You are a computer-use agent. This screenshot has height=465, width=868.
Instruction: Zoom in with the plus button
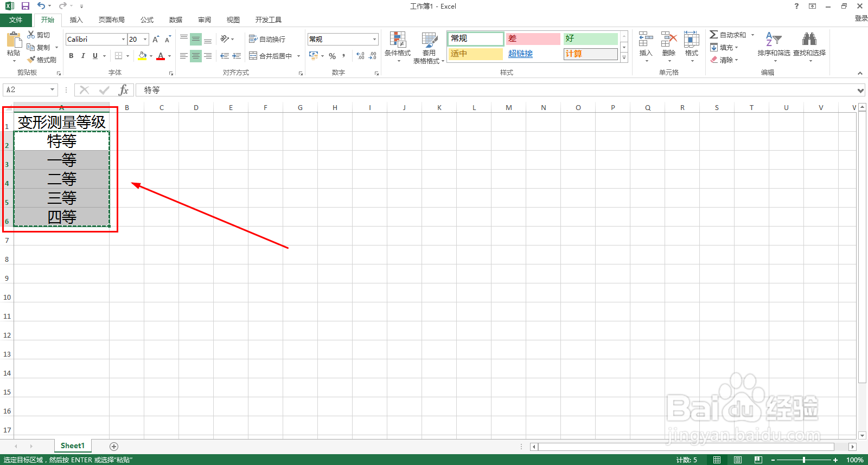pyautogui.click(x=835, y=460)
